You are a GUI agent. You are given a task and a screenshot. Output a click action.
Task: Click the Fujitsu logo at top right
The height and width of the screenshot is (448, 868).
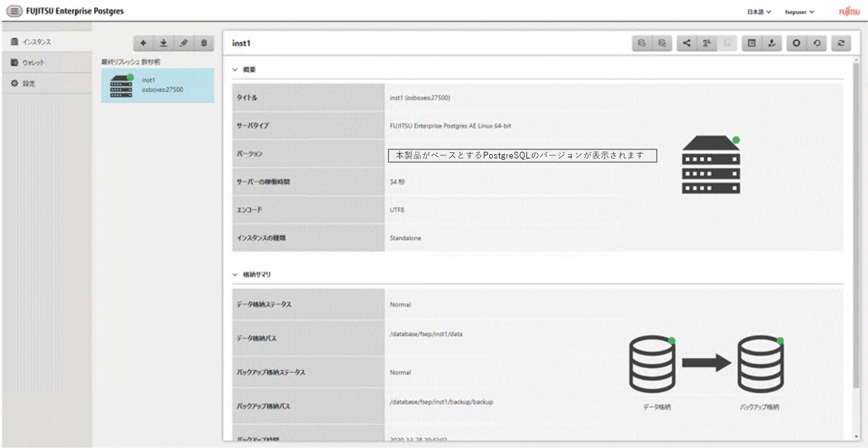click(x=850, y=12)
